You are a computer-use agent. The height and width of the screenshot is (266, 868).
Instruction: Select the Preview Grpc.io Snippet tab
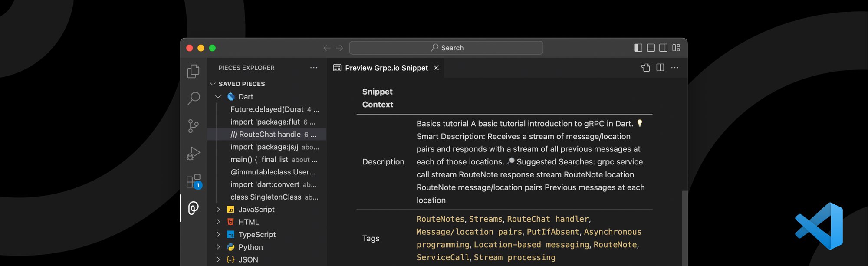coord(386,68)
